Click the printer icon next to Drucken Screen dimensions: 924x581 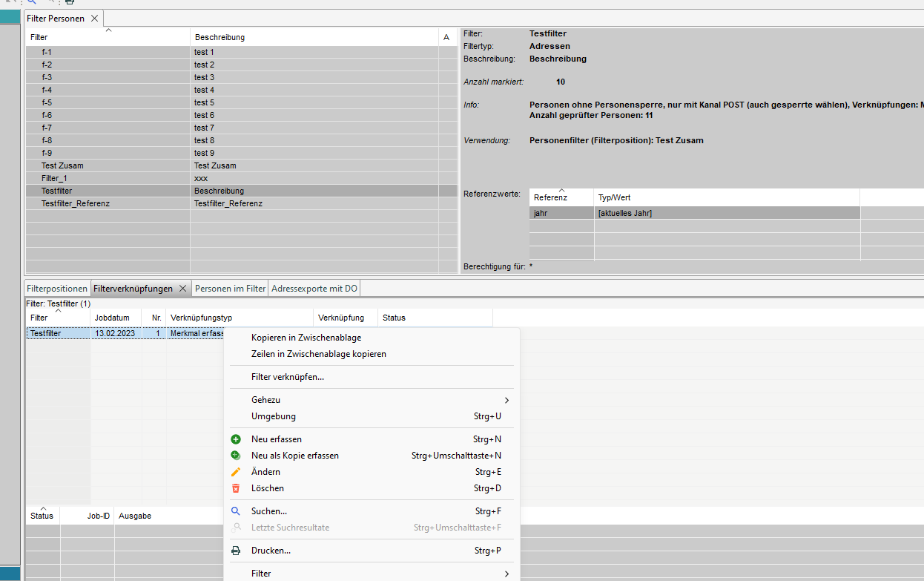pos(236,551)
